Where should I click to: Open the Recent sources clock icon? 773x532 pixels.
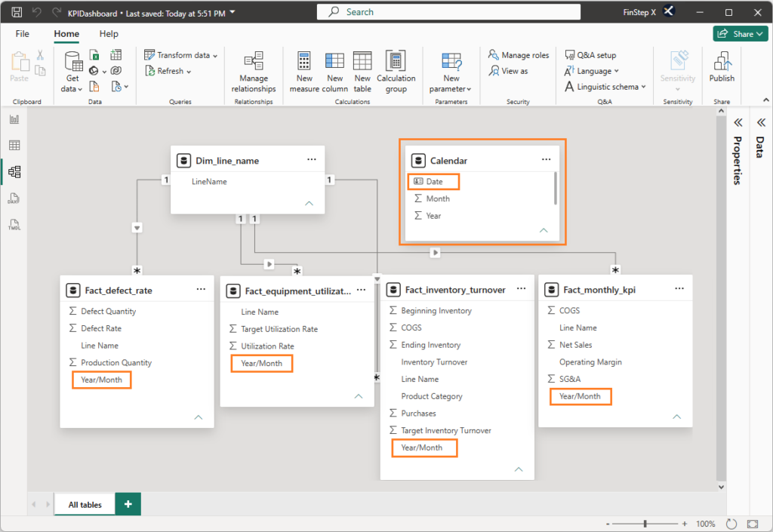coord(116,87)
